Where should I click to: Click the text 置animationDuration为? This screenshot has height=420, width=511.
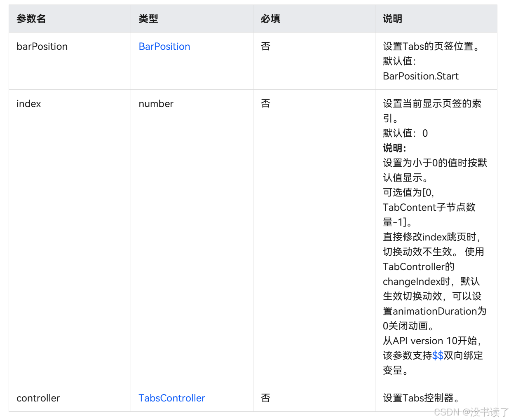click(435, 311)
